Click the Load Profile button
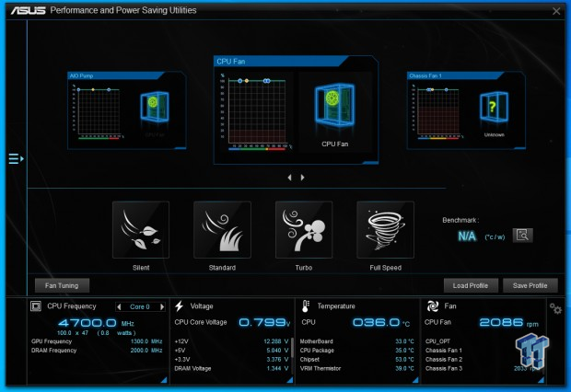 pos(471,286)
